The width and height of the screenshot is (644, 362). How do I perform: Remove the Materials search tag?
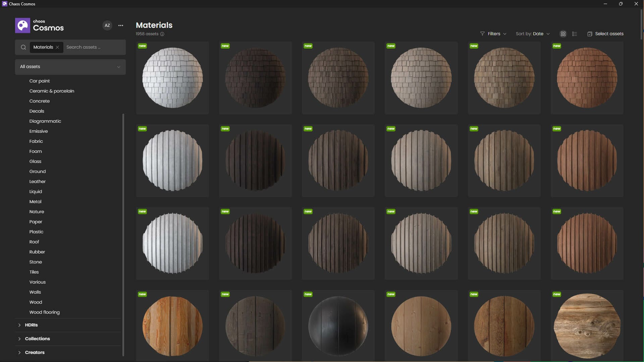pyautogui.click(x=58, y=47)
